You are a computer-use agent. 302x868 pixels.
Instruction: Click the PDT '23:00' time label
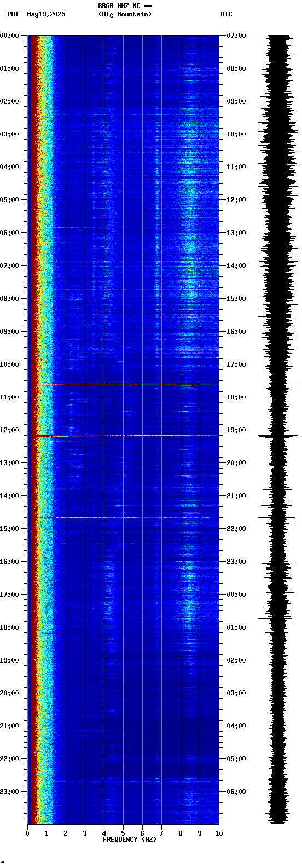tap(10, 792)
